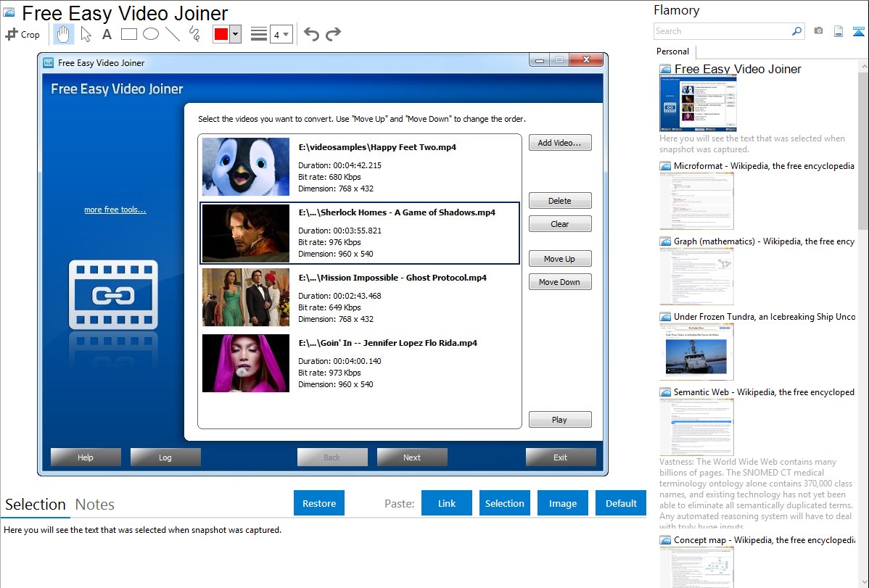Paste as Image
869x588 pixels.
click(x=562, y=503)
